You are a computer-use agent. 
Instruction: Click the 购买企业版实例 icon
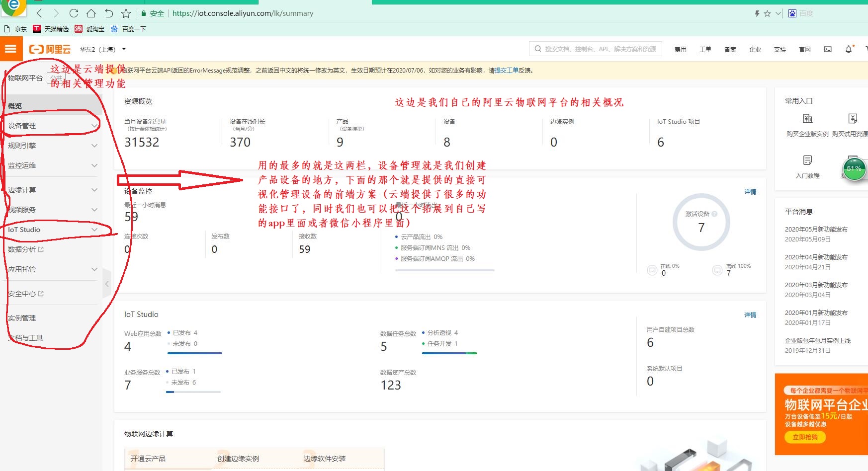(x=808, y=118)
